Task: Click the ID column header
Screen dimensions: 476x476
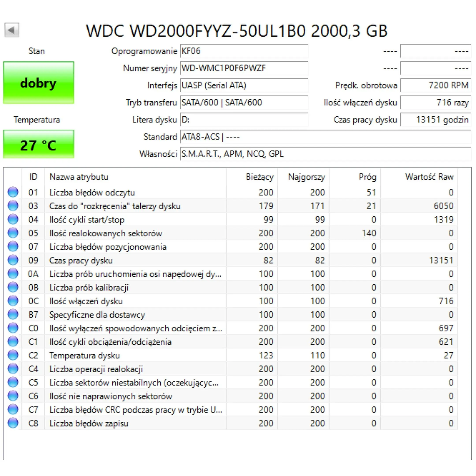Action: 33,177
